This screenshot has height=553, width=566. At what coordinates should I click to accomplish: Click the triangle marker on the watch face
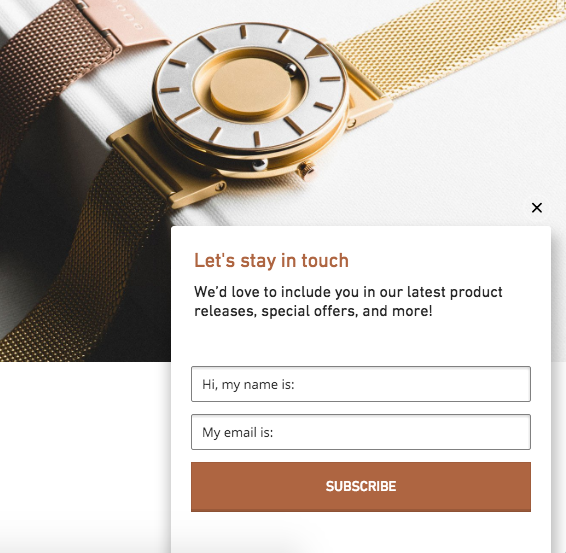click(x=317, y=51)
